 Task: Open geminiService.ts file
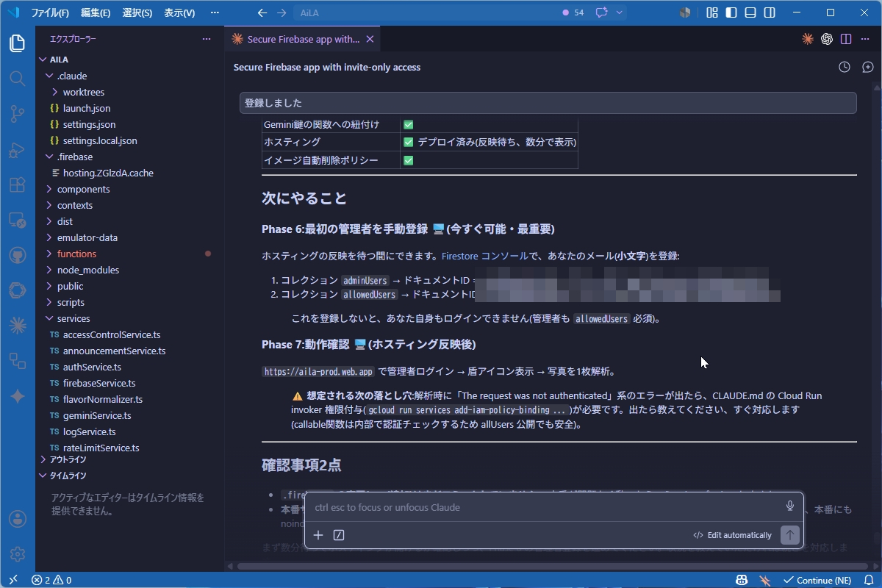(x=130, y=415)
